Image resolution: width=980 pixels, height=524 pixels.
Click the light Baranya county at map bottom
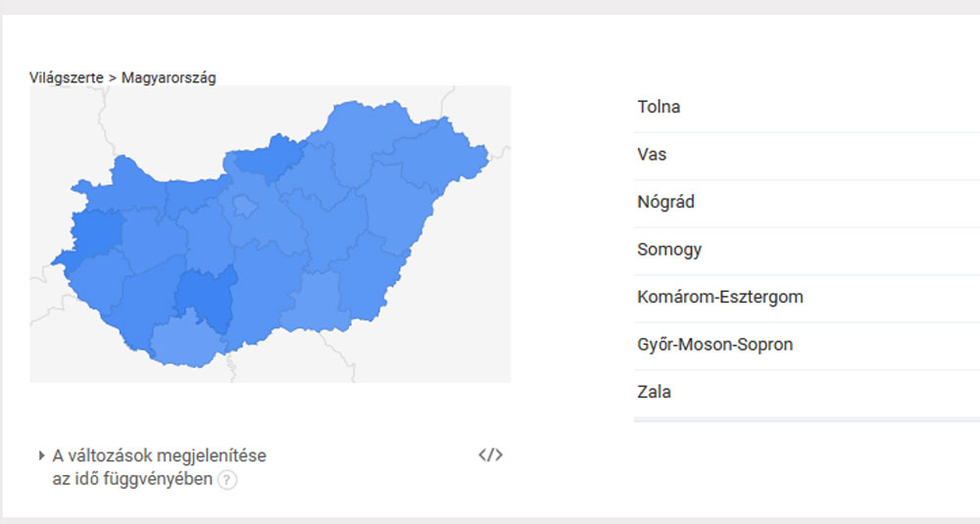pyautogui.click(x=185, y=342)
